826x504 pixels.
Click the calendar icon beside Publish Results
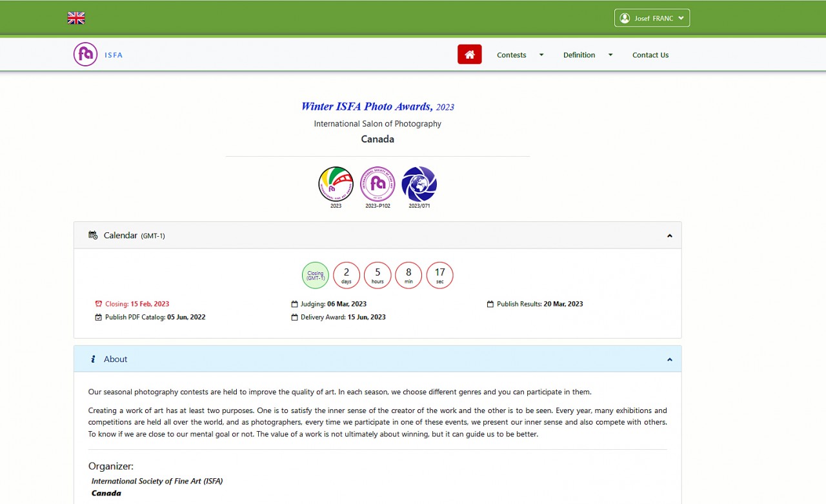pyautogui.click(x=490, y=304)
